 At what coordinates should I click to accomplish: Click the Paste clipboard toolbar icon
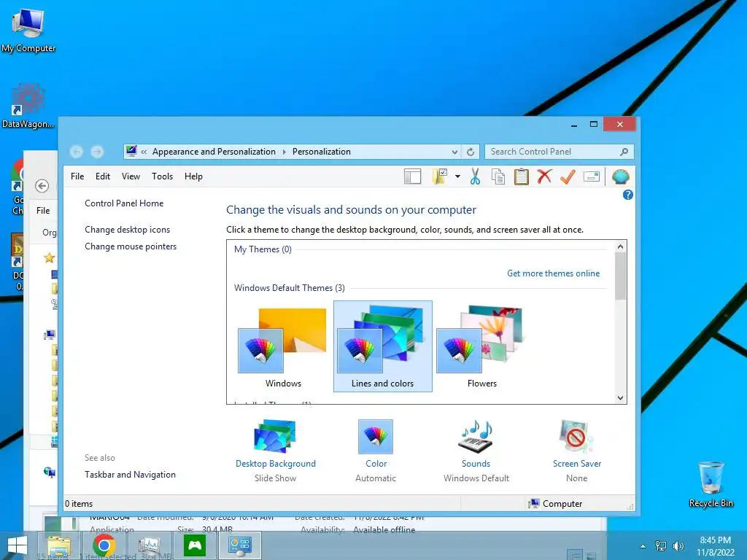pos(521,176)
